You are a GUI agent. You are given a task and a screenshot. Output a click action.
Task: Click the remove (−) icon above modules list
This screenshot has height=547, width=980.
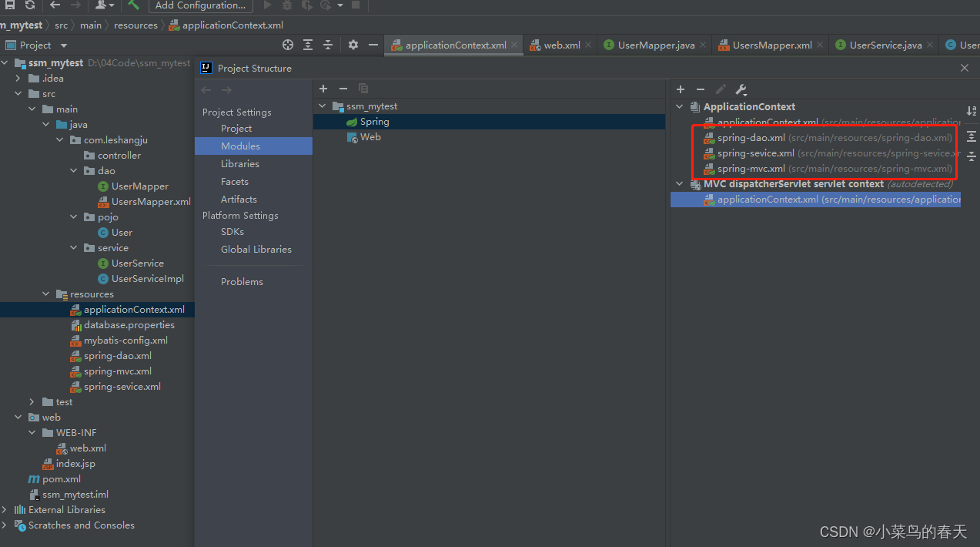[x=343, y=89]
